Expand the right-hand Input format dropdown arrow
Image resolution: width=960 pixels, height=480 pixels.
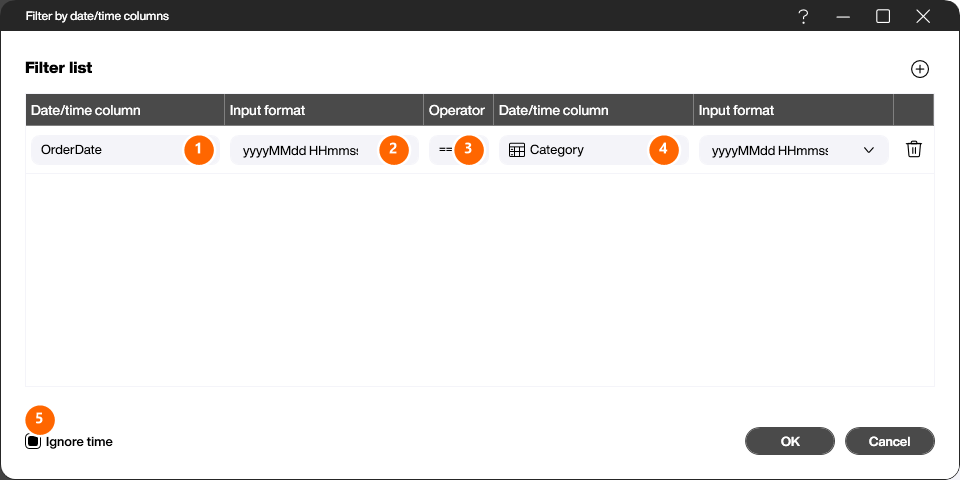[868, 150]
